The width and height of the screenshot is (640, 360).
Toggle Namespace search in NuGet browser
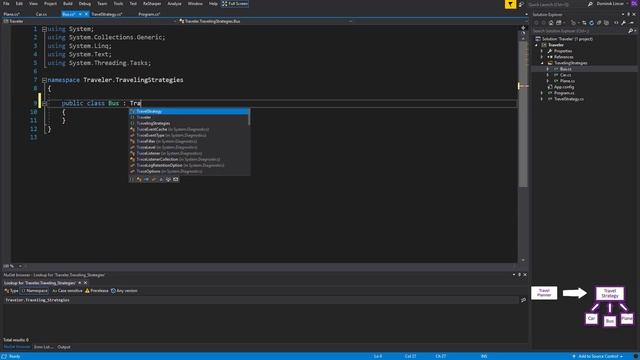point(34,291)
